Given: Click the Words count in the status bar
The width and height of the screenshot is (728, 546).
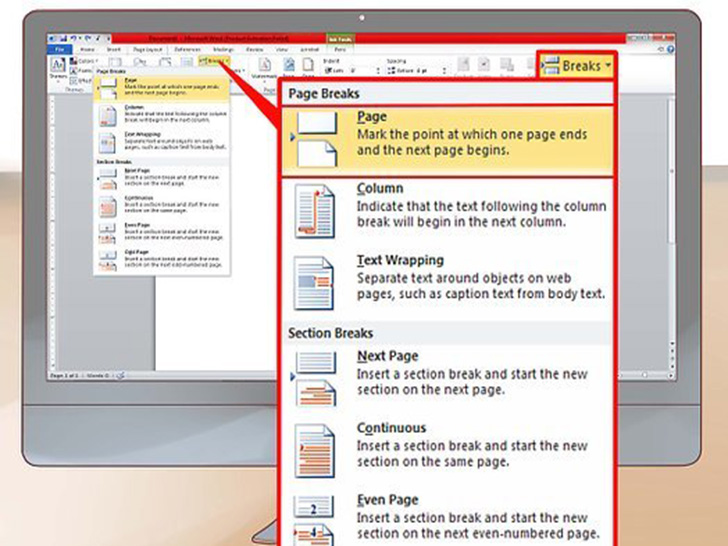Looking at the screenshot, I should 98,375.
